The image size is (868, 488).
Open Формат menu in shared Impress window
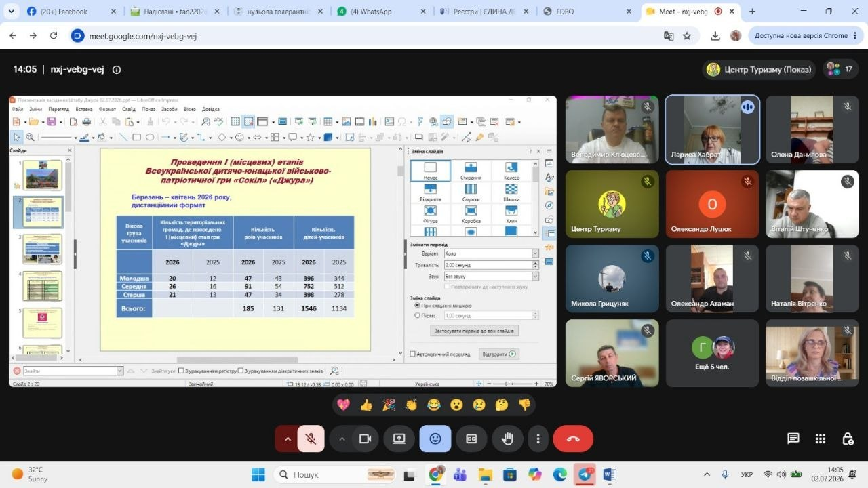[x=107, y=109]
